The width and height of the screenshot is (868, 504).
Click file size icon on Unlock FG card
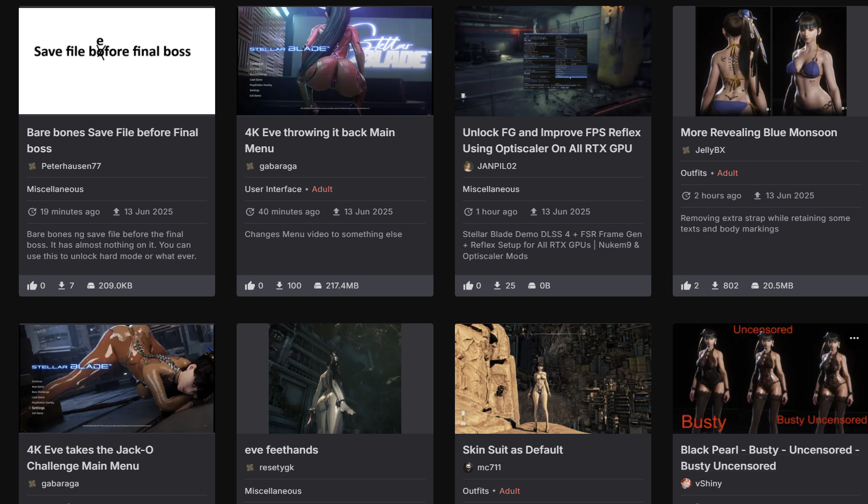point(532,286)
